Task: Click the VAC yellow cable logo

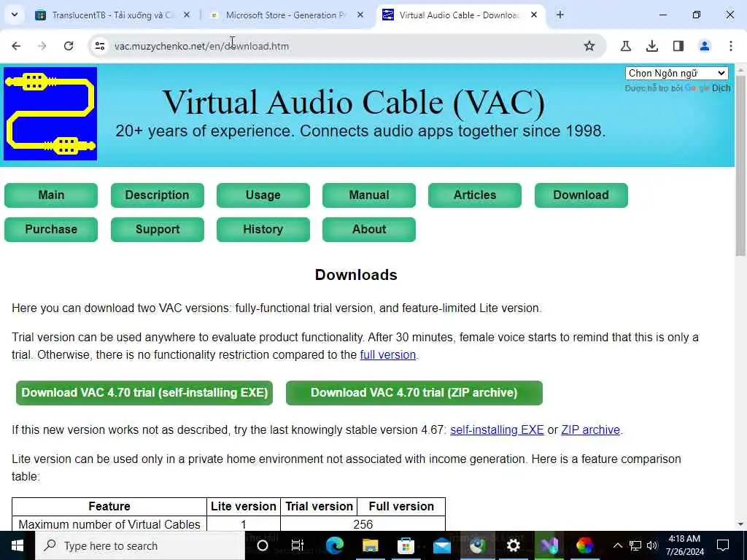Action: 50,114
